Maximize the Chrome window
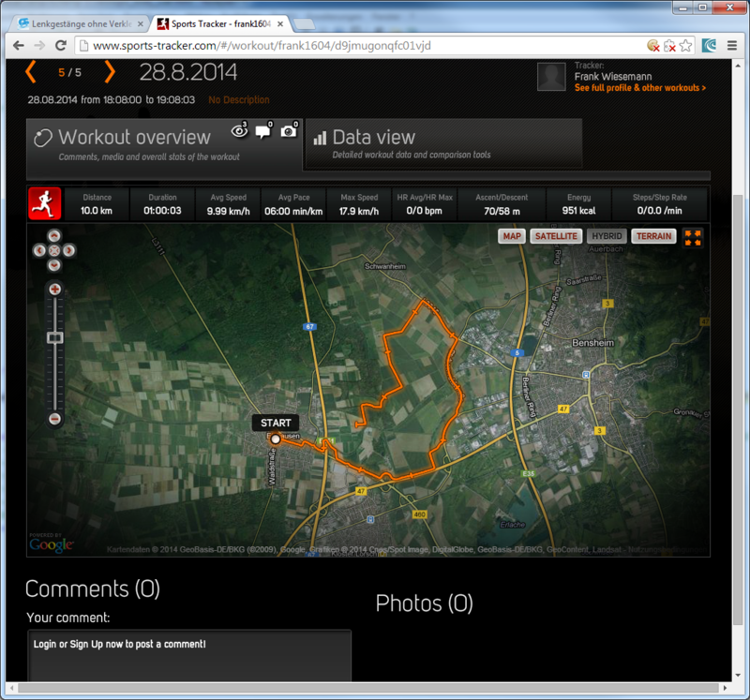Image resolution: width=750 pixels, height=700 pixels. coord(702,7)
